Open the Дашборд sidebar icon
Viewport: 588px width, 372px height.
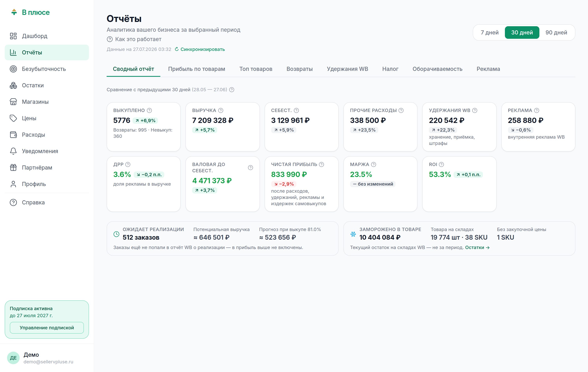click(13, 36)
